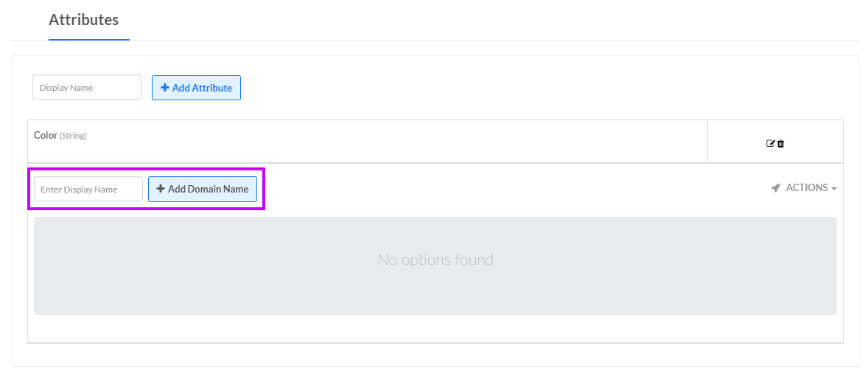Click the trash icon to delete Color
The width and height of the screenshot is (868, 371).
pos(781,143)
